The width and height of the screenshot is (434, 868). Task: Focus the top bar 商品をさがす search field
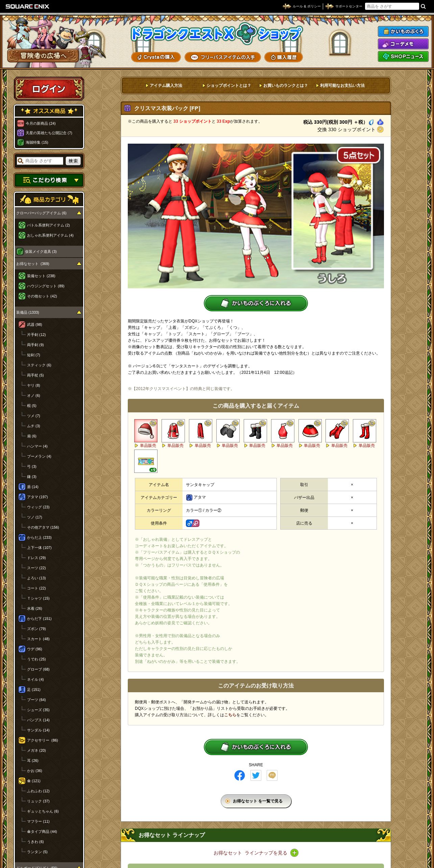392,6
